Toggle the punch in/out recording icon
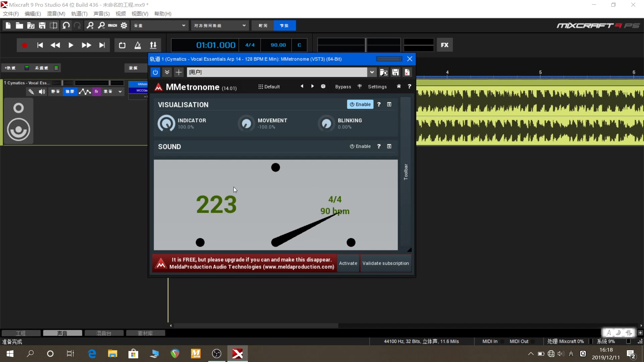 153,45
